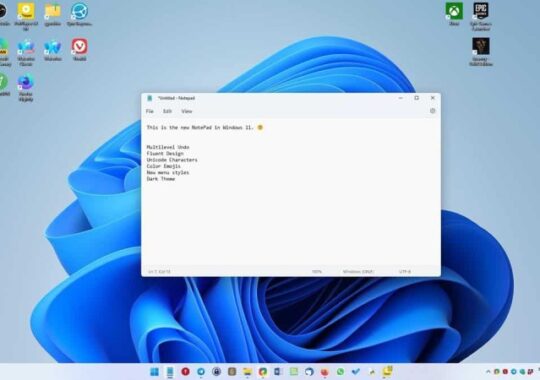Click the 'Fluent Design' text line
The width and height of the screenshot is (540, 380).
click(165, 153)
